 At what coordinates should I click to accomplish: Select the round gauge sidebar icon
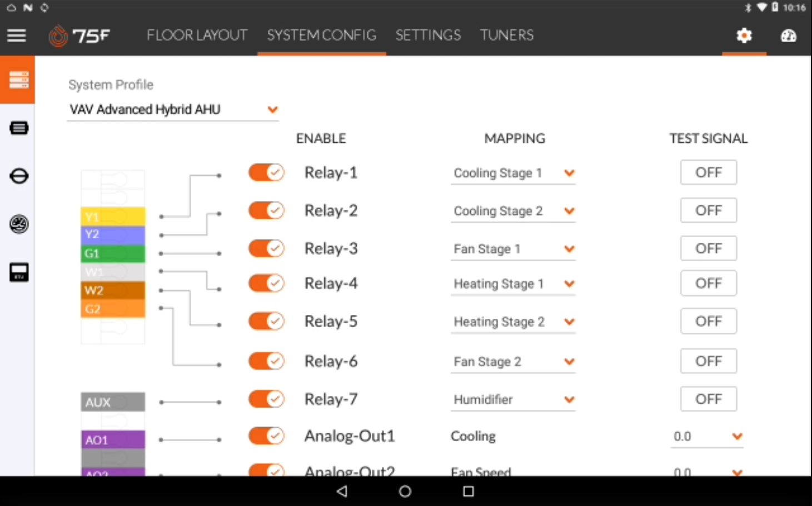click(x=19, y=224)
